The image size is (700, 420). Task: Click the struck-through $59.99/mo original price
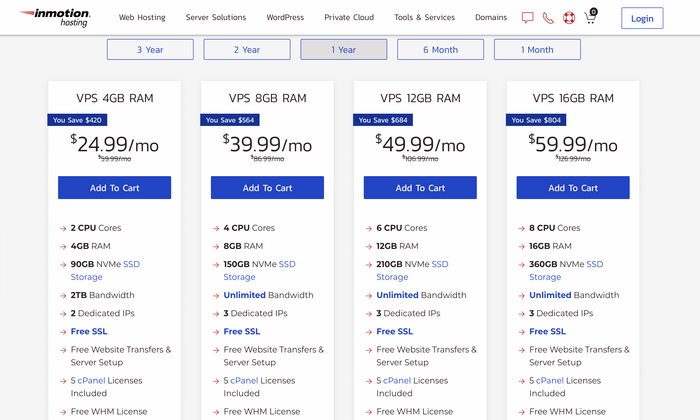[x=115, y=158]
